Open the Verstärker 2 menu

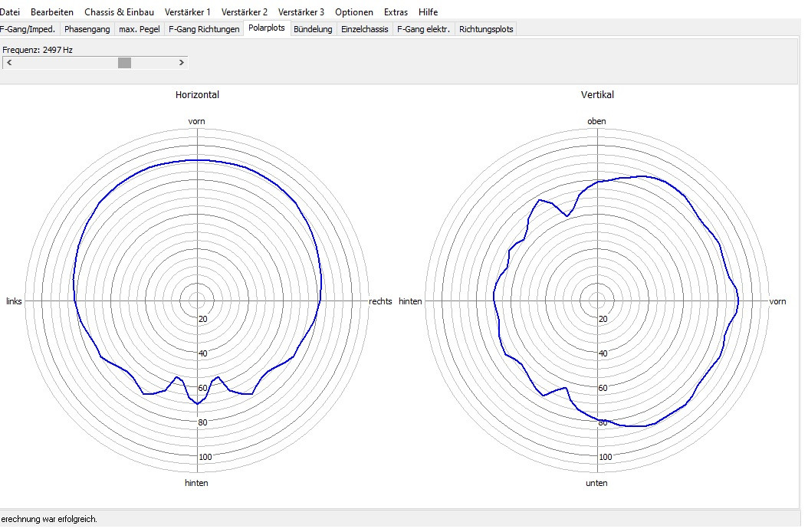(x=245, y=12)
